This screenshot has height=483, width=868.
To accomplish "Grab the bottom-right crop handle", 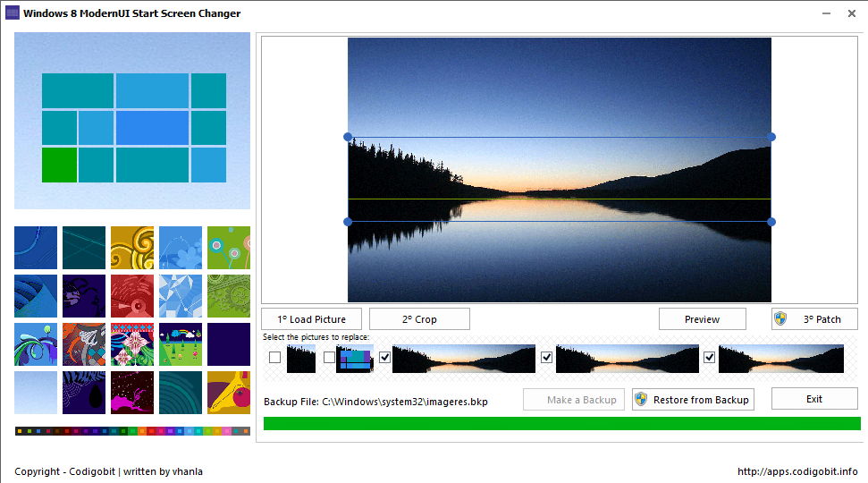I will tap(771, 222).
